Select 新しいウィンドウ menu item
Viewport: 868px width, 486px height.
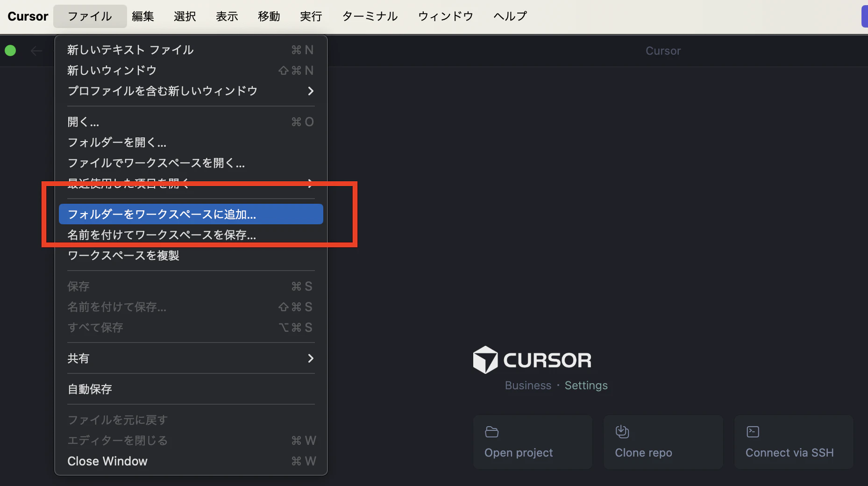[x=191, y=71]
